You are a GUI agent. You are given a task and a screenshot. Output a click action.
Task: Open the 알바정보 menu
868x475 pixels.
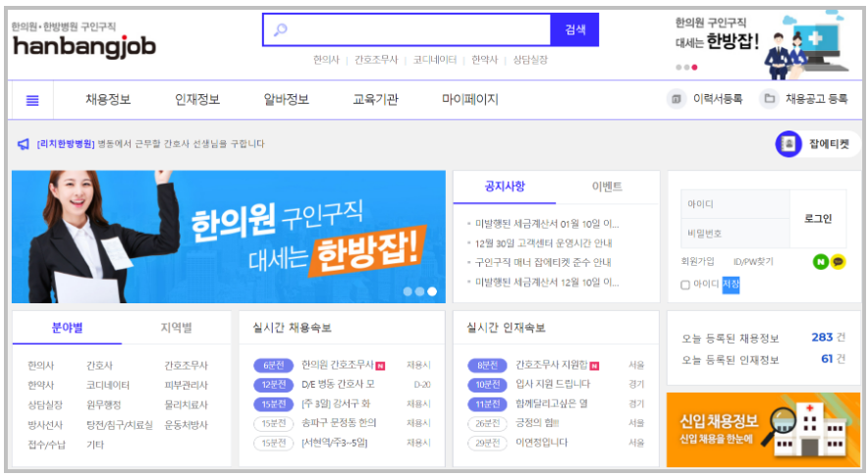(286, 100)
